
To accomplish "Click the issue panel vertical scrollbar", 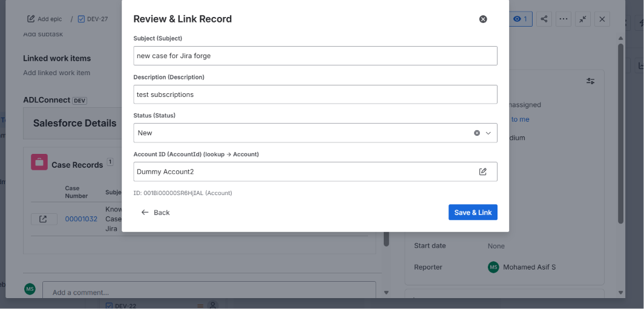I will pos(620,133).
